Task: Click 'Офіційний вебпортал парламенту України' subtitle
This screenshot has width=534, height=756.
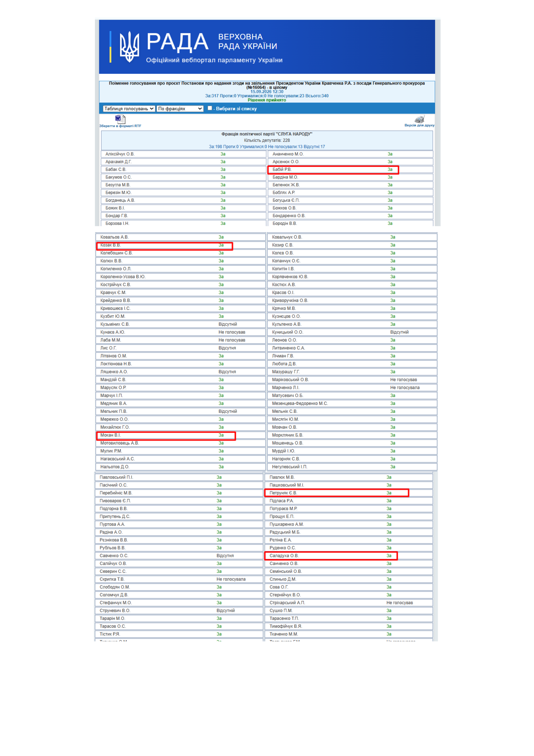Action: 214,60
